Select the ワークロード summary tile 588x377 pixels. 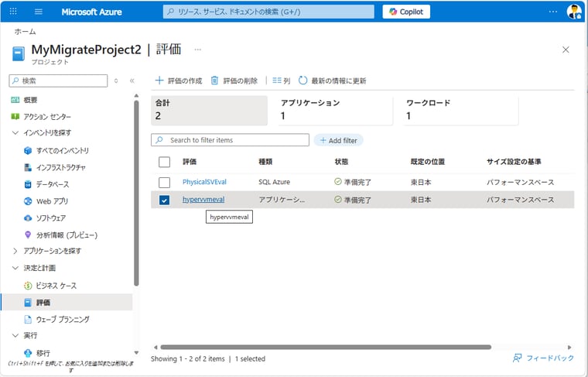pos(461,110)
